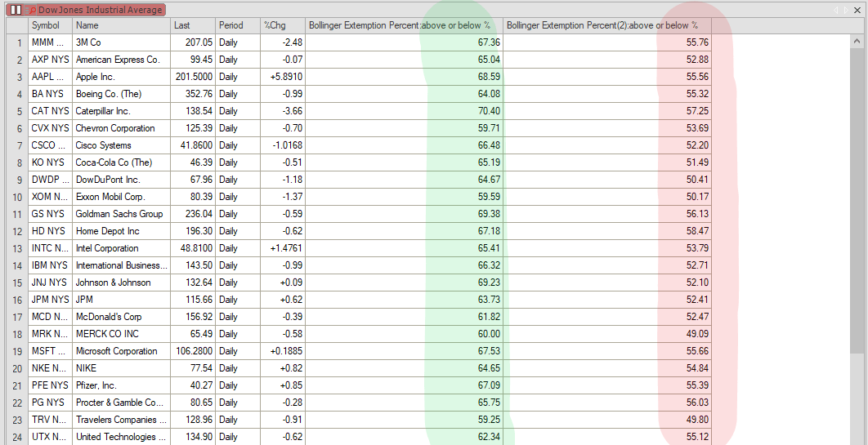
Task: Click the left tab-scroll arrow
Action: (x=836, y=10)
